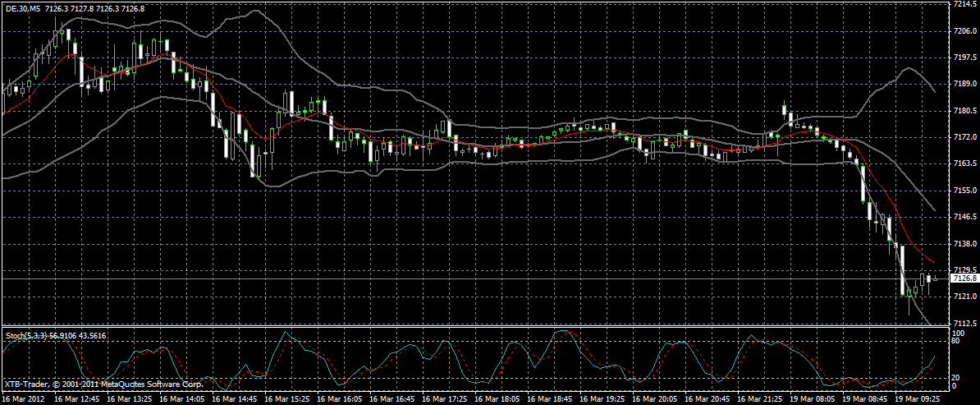Click time axis label 16 Mar 14:05
Image resolution: width=980 pixels, height=405 pixels.
pyautogui.click(x=182, y=398)
